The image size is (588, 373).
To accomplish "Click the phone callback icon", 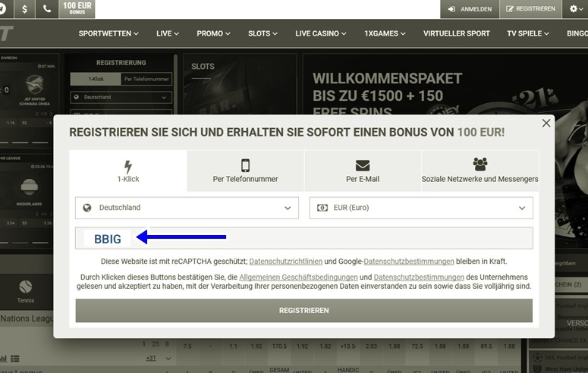I will pos(47,9).
